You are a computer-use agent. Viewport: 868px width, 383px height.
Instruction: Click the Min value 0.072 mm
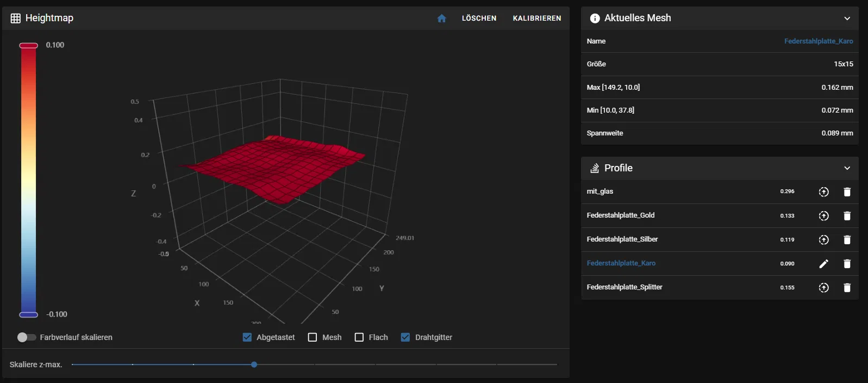click(837, 110)
